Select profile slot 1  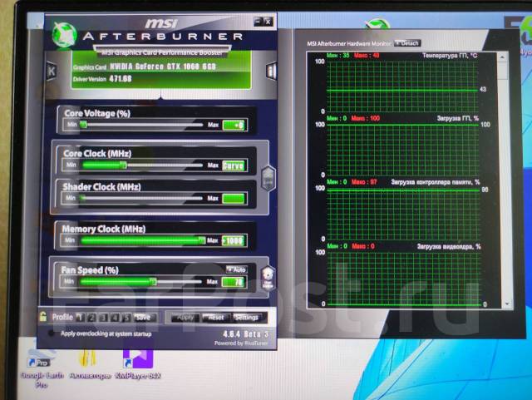[81, 317]
